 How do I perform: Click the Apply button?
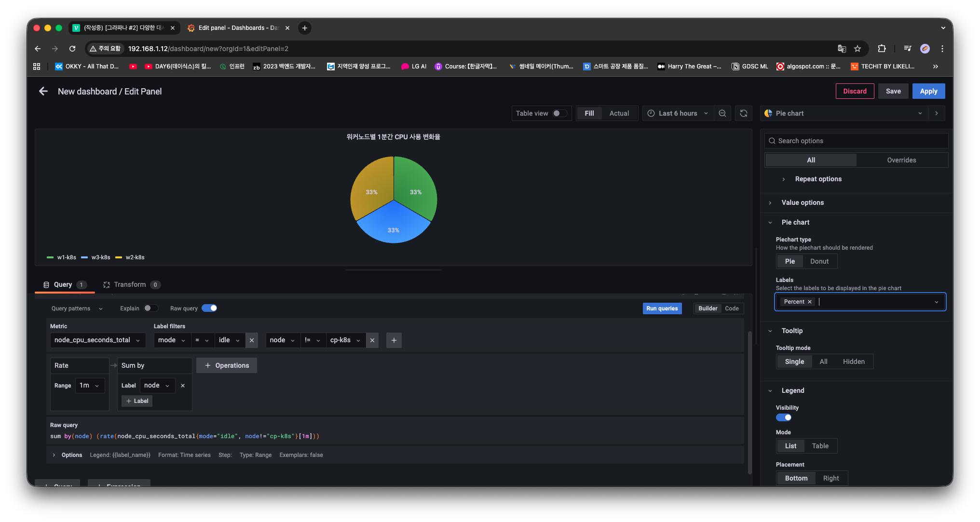click(x=928, y=91)
